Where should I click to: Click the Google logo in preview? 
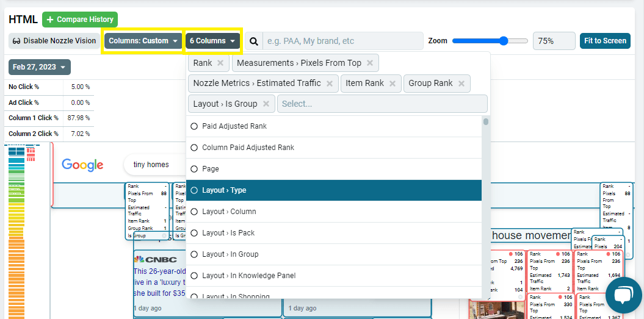tap(82, 165)
